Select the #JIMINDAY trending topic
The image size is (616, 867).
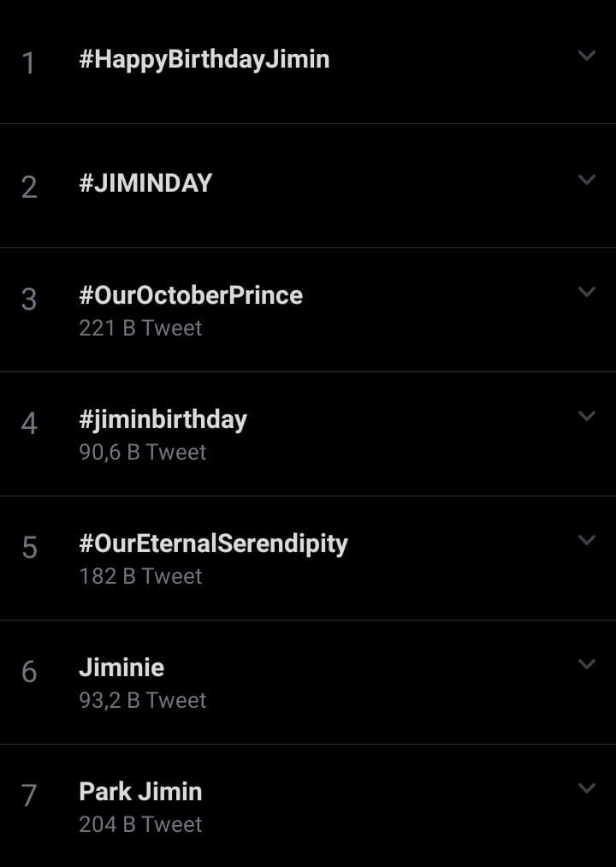(x=145, y=183)
